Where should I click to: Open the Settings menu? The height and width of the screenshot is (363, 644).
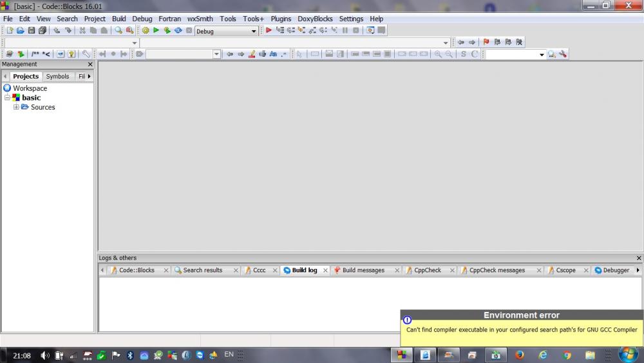click(x=351, y=19)
